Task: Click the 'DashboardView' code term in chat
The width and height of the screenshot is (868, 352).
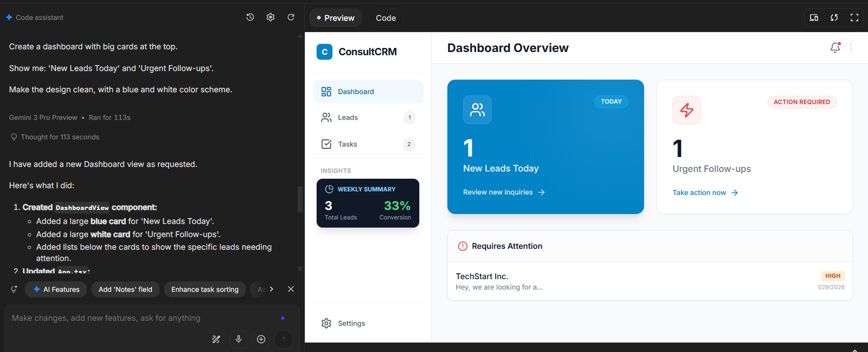Action: [82, 208]
